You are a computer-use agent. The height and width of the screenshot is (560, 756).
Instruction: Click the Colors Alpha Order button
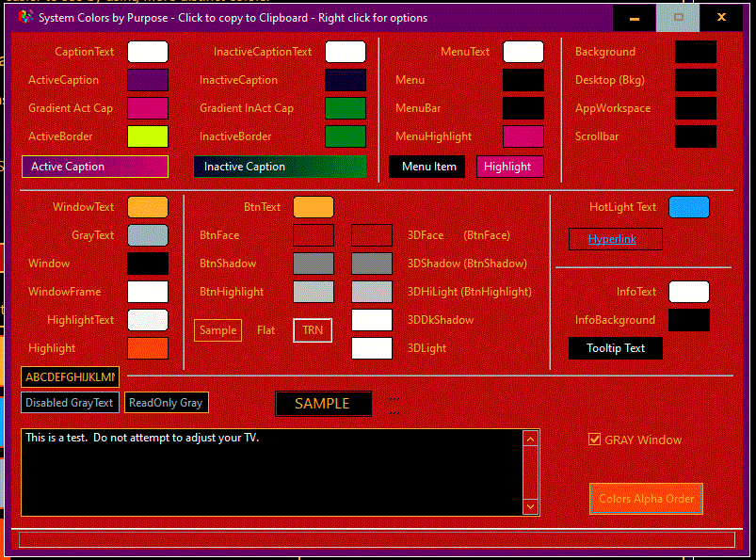(x=646, y=499)
